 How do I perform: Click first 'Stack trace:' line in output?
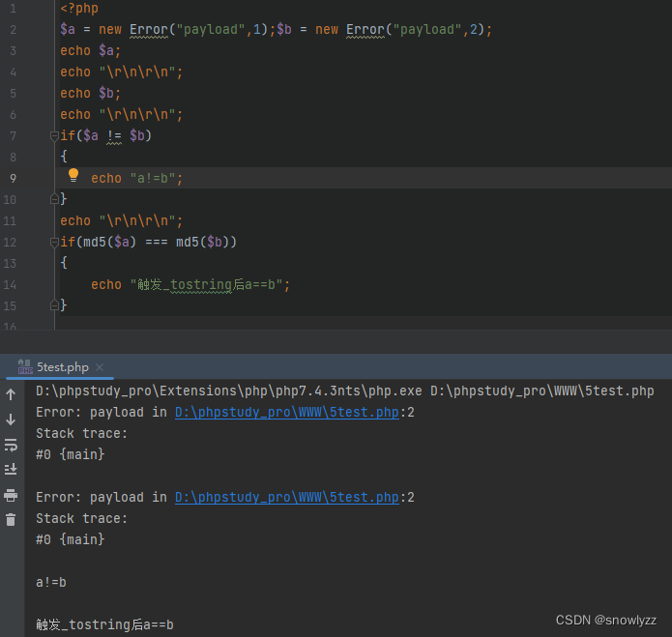pos(81,433)
